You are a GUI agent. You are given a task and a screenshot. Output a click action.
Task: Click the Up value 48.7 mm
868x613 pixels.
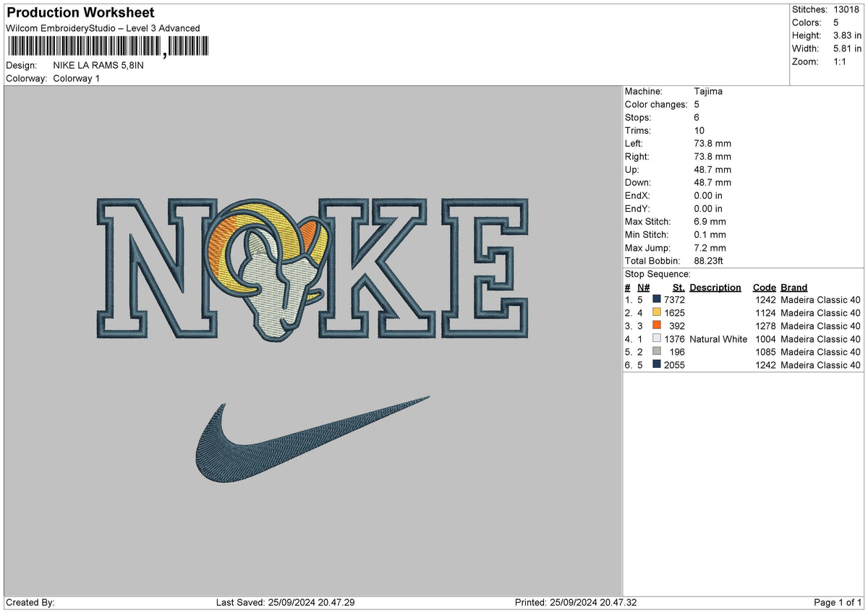pyautogui.click(x=712, y=169)
